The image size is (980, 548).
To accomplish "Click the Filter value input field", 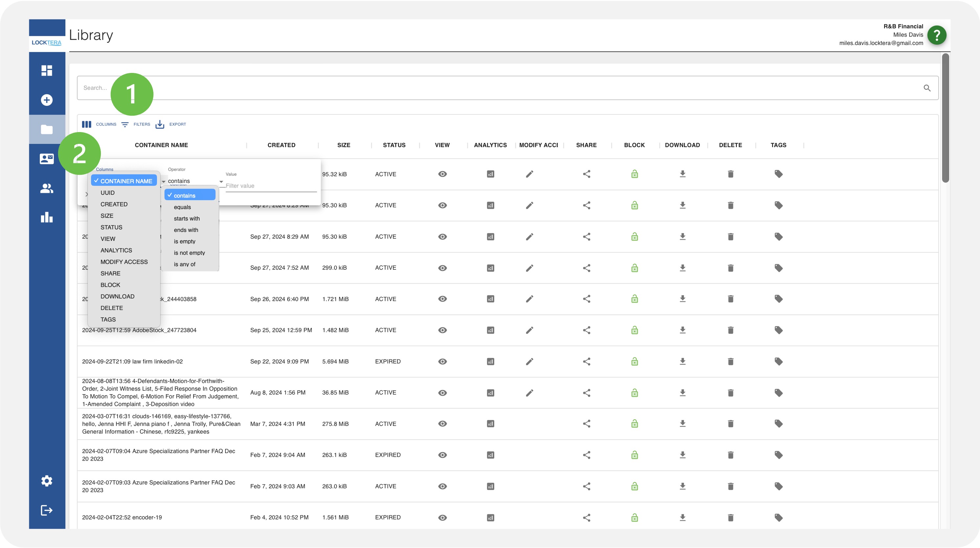I will 270,186.
